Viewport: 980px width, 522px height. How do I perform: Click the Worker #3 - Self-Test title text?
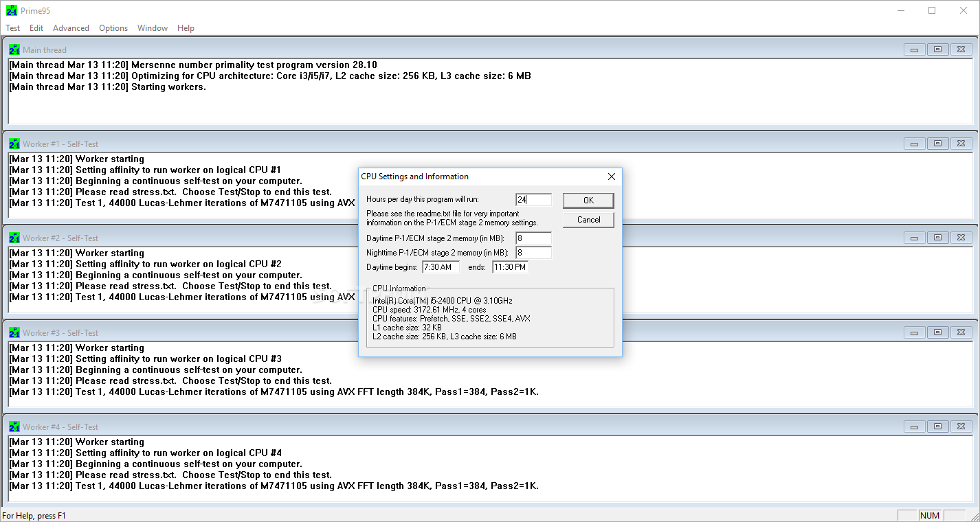point(60,333)
